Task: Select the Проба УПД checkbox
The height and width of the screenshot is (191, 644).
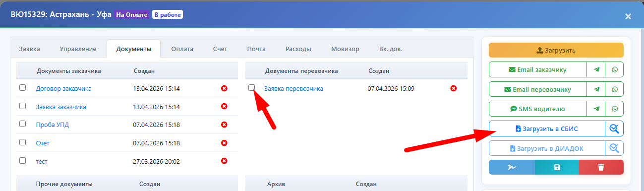Action: (x=22, y=124)
